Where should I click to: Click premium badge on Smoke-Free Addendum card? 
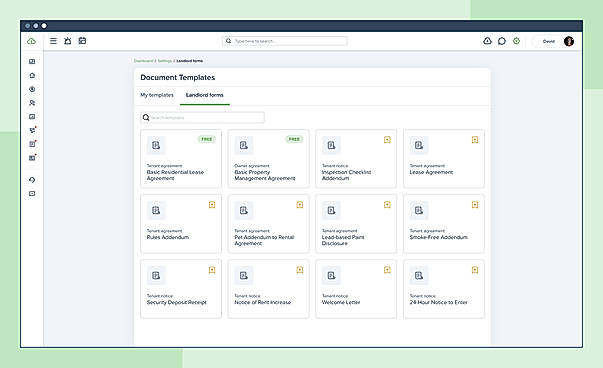[x=475, y=205]
